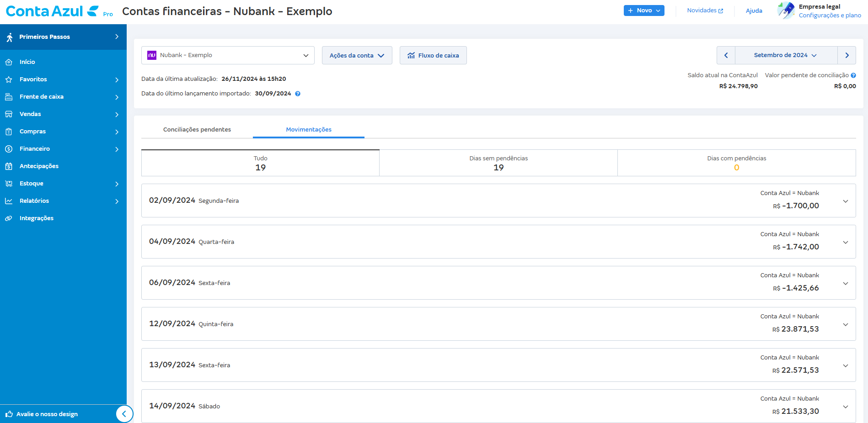Click help icon beside Valor pendente de conciliação
Screen dimensions: 868x423
(853, 75)
